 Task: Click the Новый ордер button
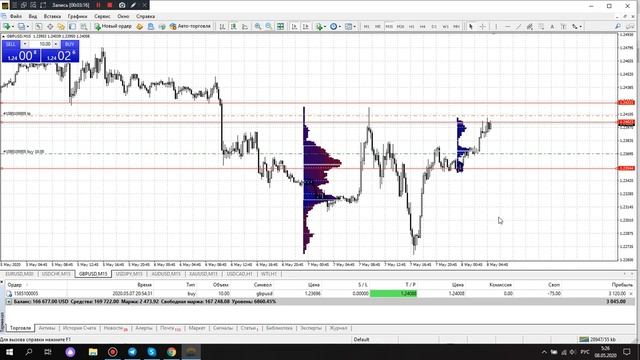click(x=113, y=27)
